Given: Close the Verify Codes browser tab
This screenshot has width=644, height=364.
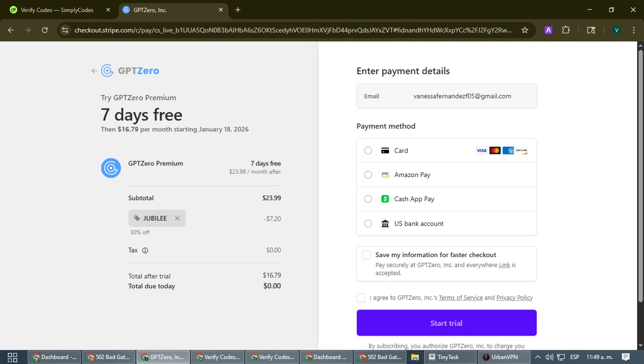Looking at the screenshot, I should [x=108, y=10].
